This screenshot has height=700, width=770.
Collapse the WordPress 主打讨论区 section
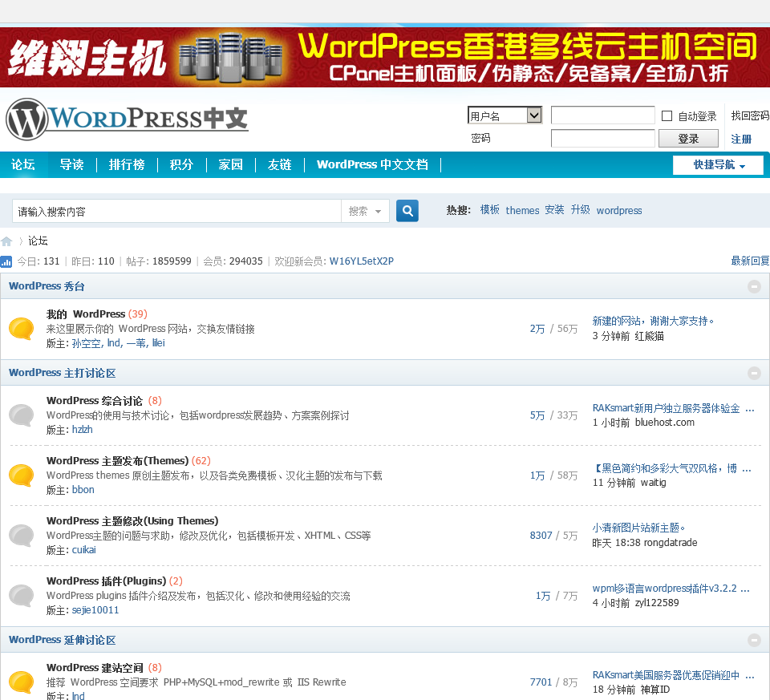[754, 373]
